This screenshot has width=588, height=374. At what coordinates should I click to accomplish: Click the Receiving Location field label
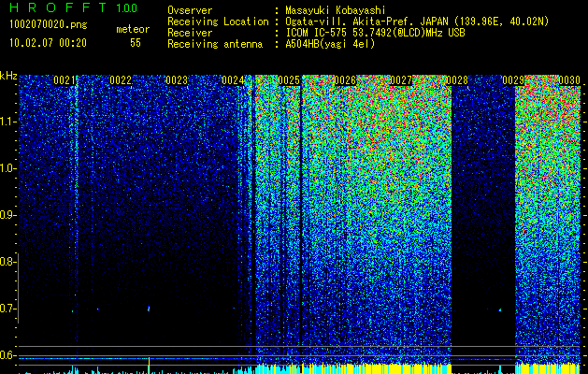218,22
